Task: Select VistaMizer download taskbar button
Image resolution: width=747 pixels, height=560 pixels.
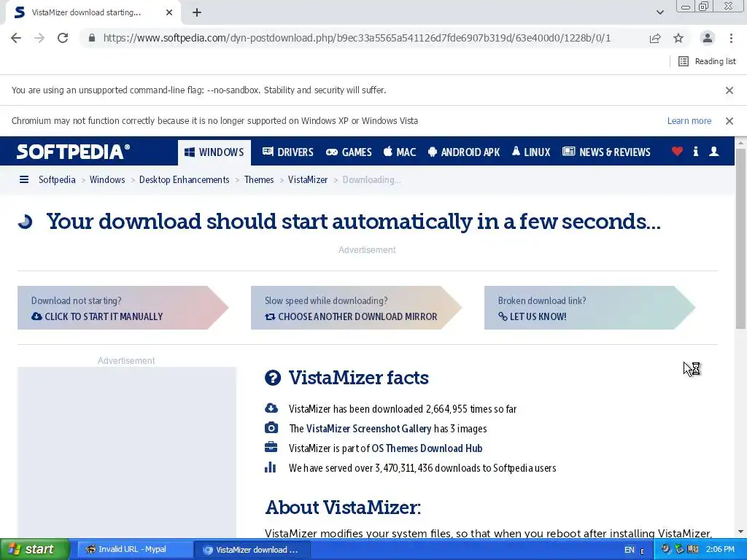Action: [252, 550]
